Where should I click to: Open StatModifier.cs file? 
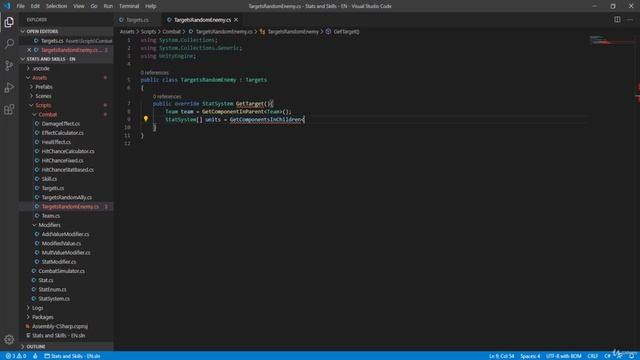[59, 262]
